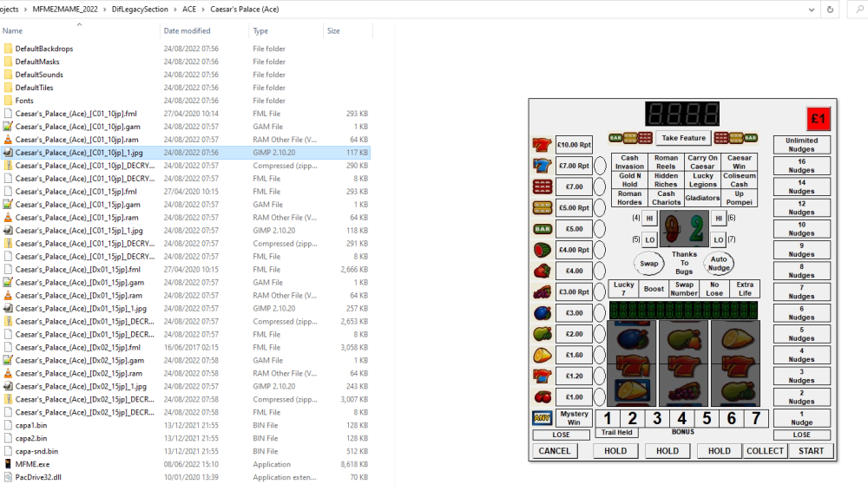Click the search magnifier icon
This screenshot has height=491, width=868.
point(859,10)
